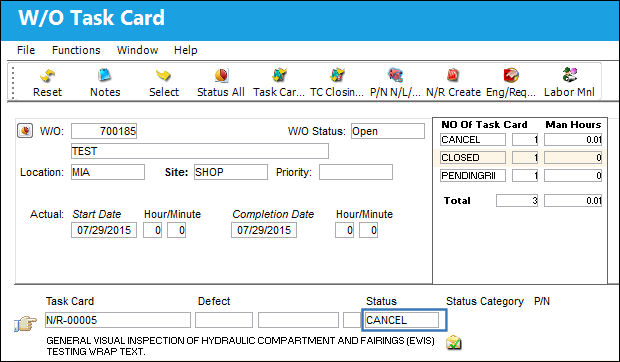Click the Start Date hour field
Viewport: 620px width, 362px height.
pos(152,230)
